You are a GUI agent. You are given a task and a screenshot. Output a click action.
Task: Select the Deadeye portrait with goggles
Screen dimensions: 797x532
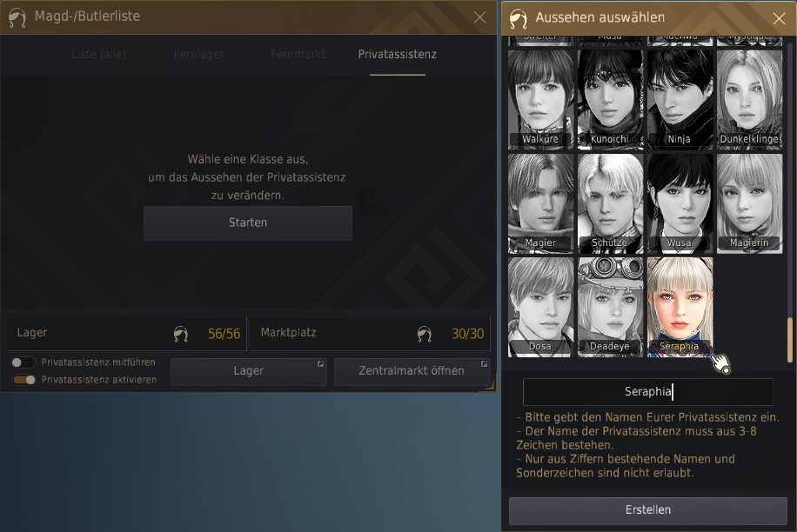coord(611,307)
